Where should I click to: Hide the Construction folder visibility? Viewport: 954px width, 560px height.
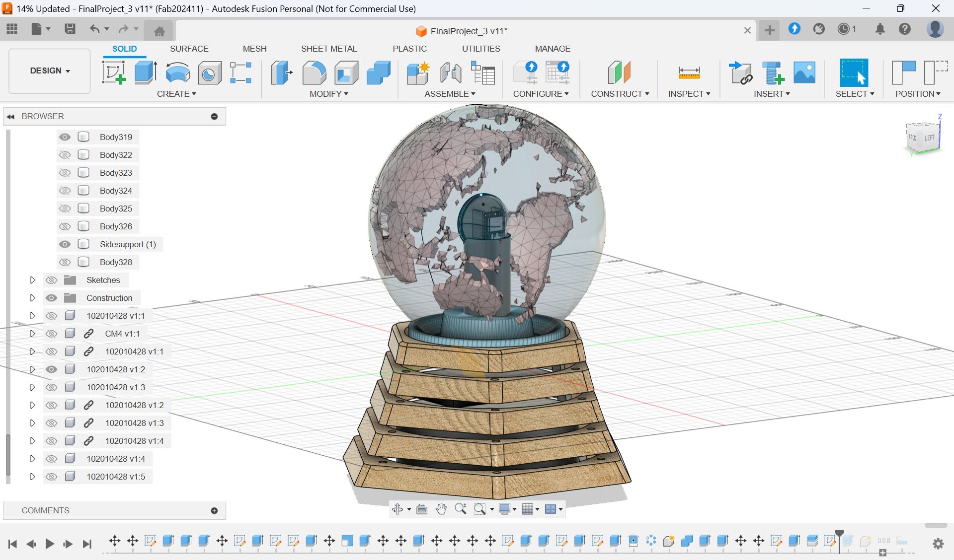point(51,298)
